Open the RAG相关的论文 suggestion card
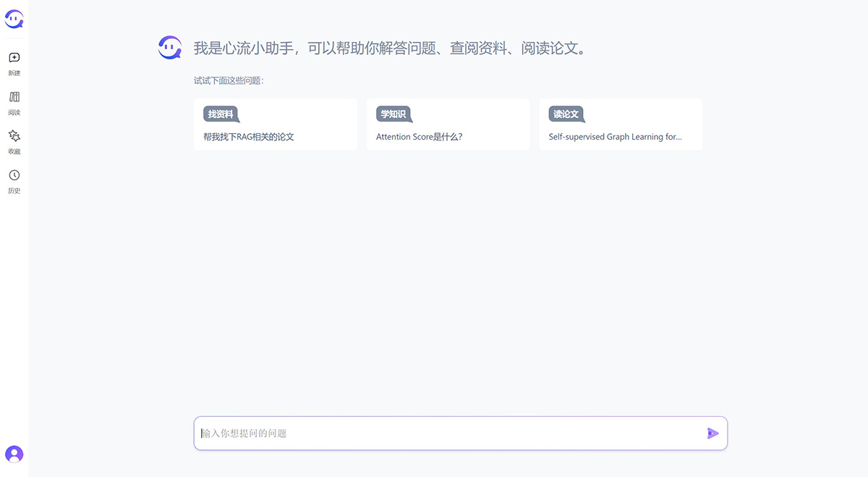Screen dimensions: 868x477 point(275,136)
